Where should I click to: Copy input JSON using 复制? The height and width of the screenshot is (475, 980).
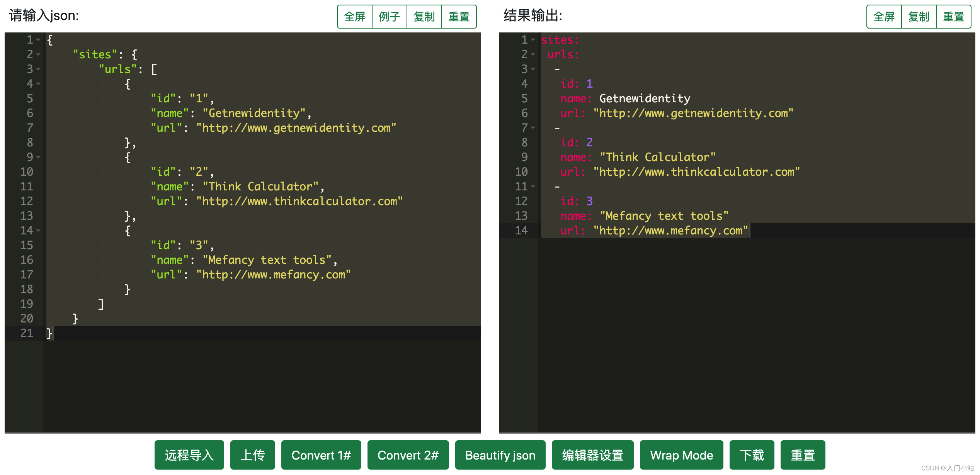[x=424, y=17]
